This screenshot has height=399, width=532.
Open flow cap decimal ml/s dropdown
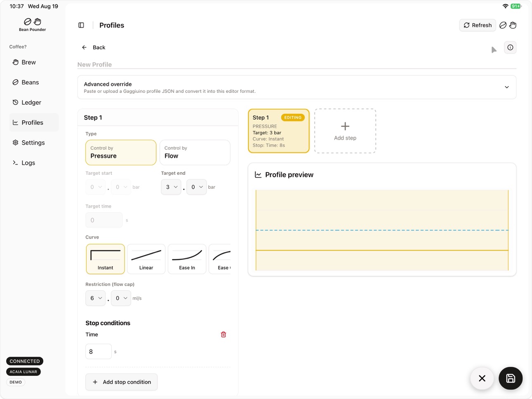pyautogui.click(x=121, y=298)
